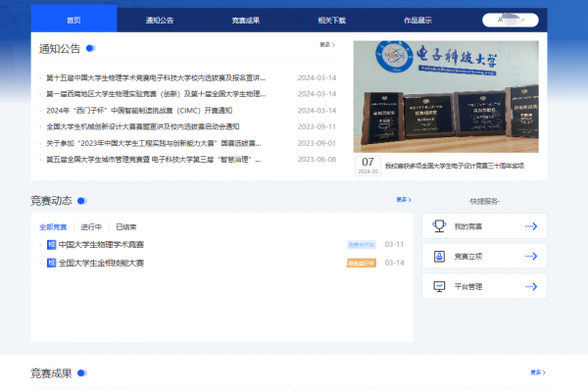Select the 全部竞赛 filter tab
This screenshot has width=588, height=392.
tap(53, 227)
